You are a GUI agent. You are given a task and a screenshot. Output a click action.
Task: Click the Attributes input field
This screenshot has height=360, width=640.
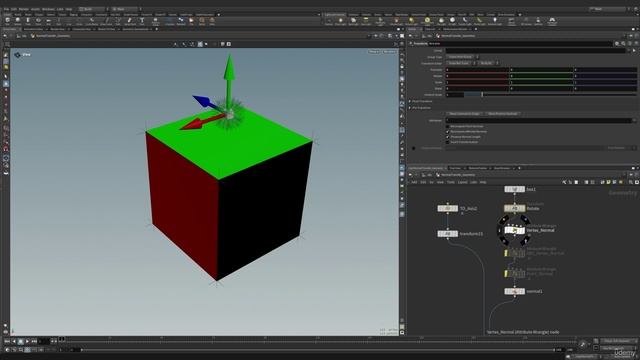point(538,120)
